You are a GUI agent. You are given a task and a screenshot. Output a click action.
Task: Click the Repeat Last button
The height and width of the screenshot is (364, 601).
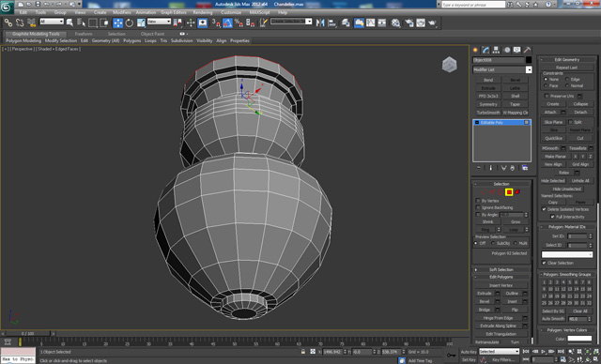pyautogui.click(x=566, y=68)
